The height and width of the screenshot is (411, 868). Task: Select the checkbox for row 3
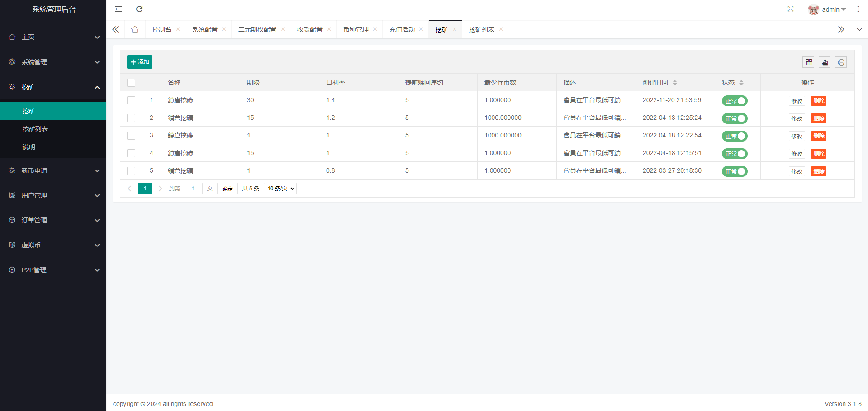pyautogui.click(x=131, y=136)
